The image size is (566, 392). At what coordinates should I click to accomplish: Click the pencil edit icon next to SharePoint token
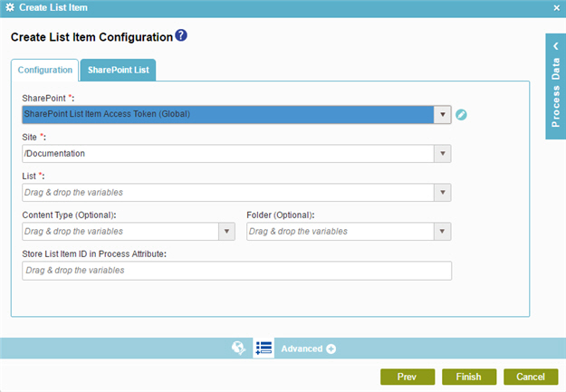point(461,115)
